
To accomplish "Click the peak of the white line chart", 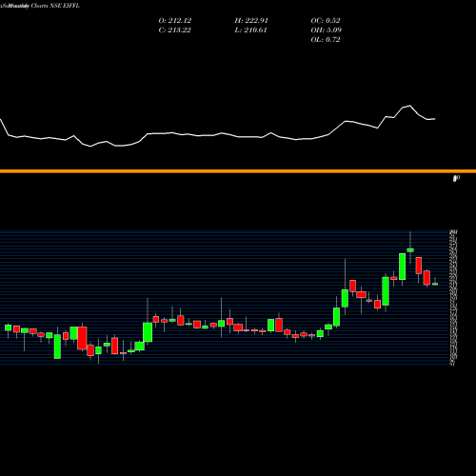I will [410, 106].
